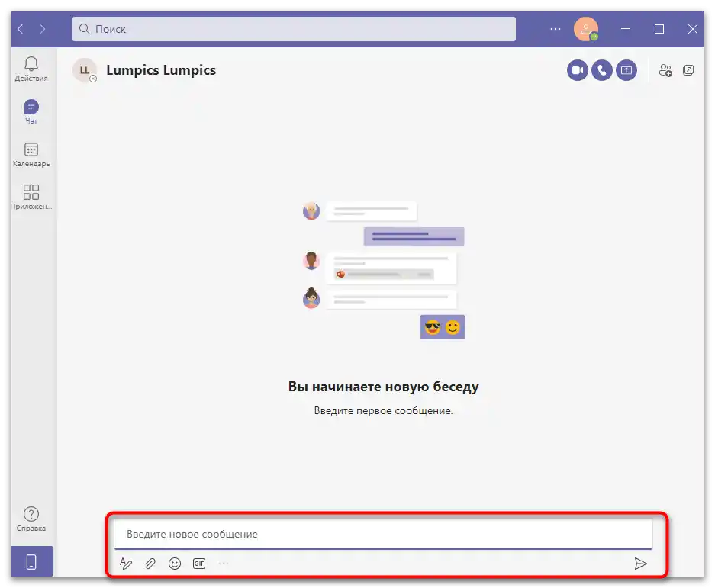Start a video call
Image resolution: width=715 pixels, height=588 pixels.
click(x=578, y=70)
